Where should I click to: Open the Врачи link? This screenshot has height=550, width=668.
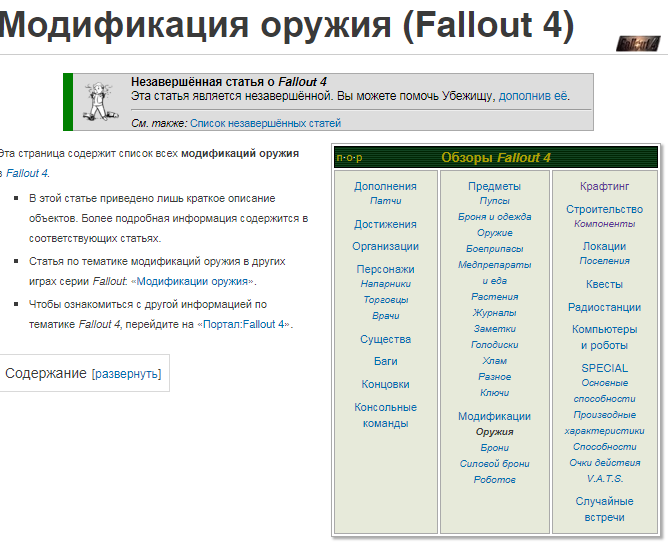(x=385, y=316)
